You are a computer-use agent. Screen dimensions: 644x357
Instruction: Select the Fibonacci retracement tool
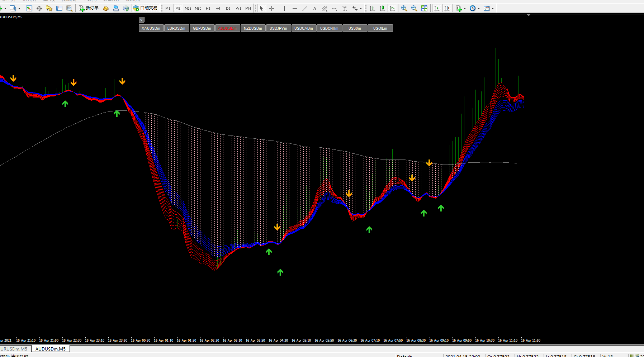[335, 8]
